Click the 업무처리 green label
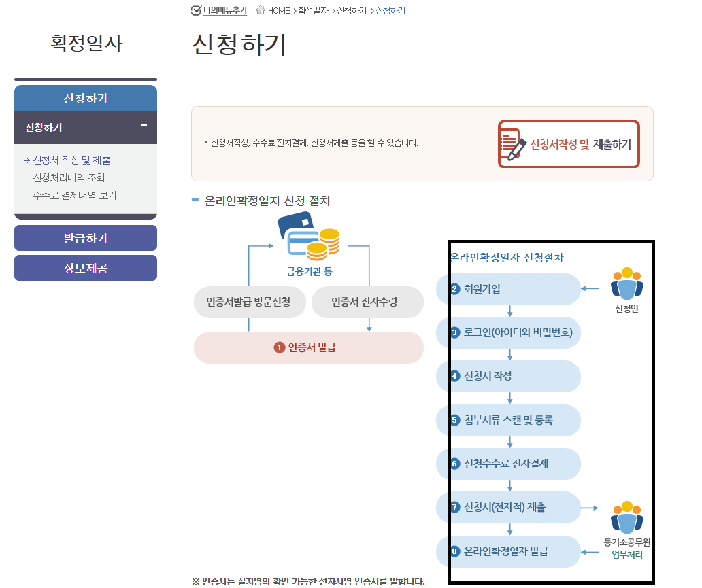This screenshot has width=702, height=588. click(626, 555)
